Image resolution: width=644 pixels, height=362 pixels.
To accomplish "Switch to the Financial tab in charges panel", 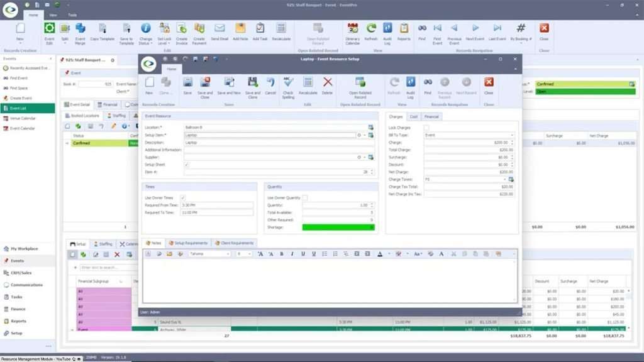I will [431, 116].
